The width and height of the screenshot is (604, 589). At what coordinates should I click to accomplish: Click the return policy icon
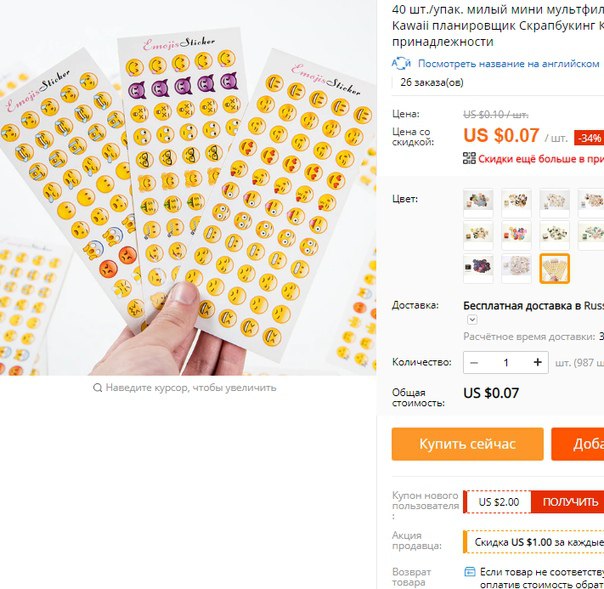[x=470, y=572]
